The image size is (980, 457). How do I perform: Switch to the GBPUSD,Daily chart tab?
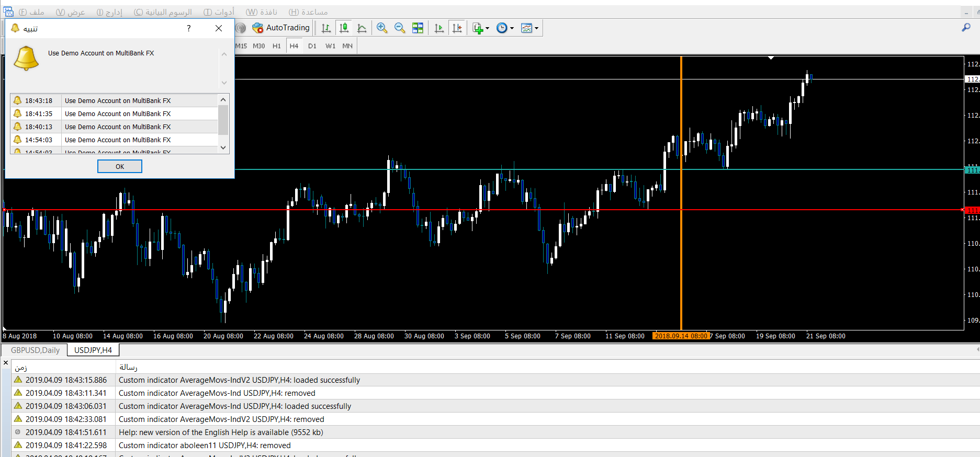(x=35, y=350)
